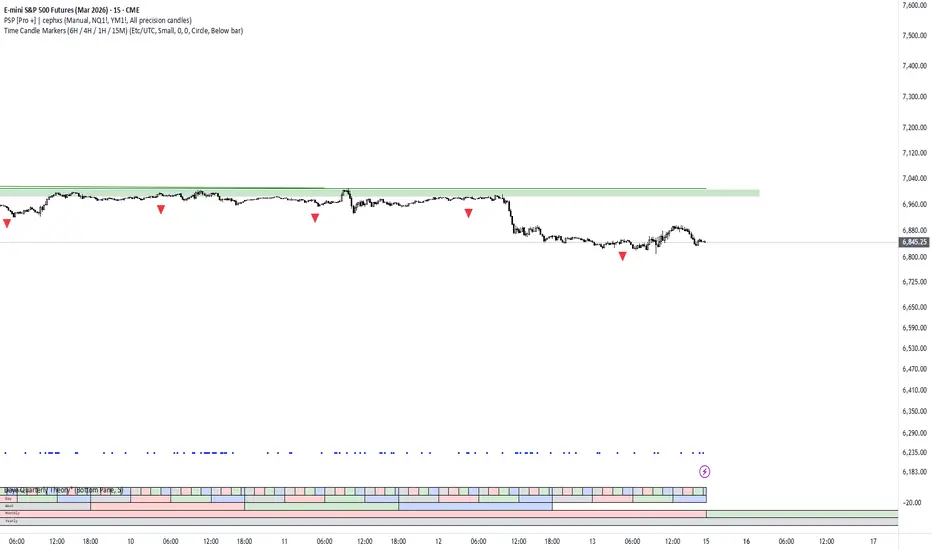
Task: Click the purple lightning bolt icon
Action: coord(704,472)
